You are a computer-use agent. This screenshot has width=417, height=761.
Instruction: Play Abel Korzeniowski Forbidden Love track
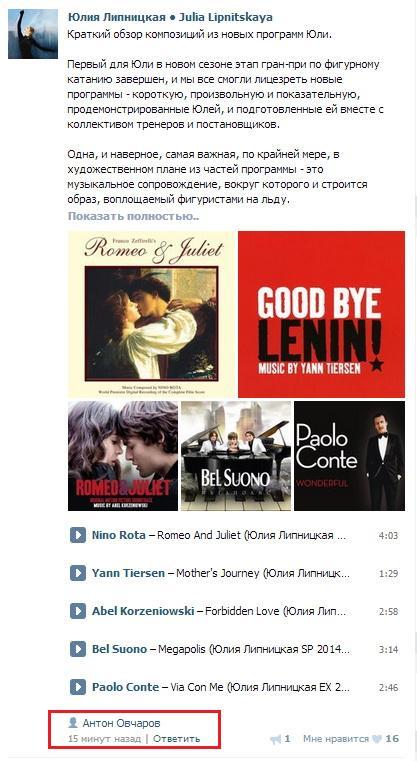[x=78, y=611]
